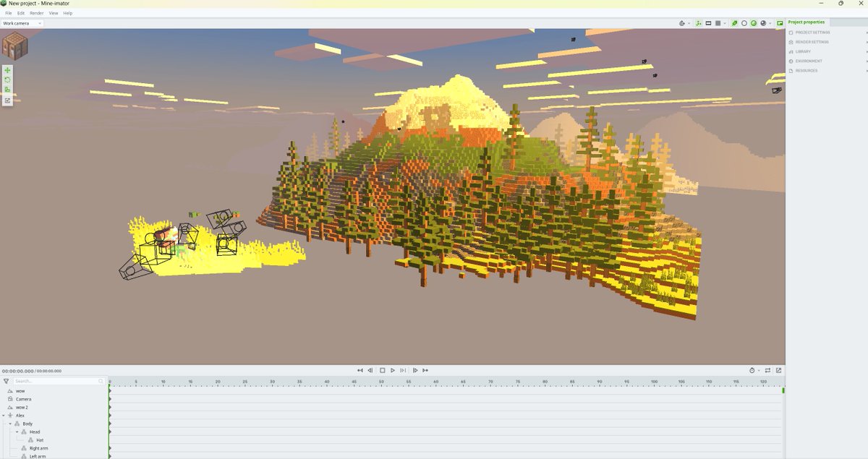Collapse the Head tree node arrow

(x=17, y=432)
